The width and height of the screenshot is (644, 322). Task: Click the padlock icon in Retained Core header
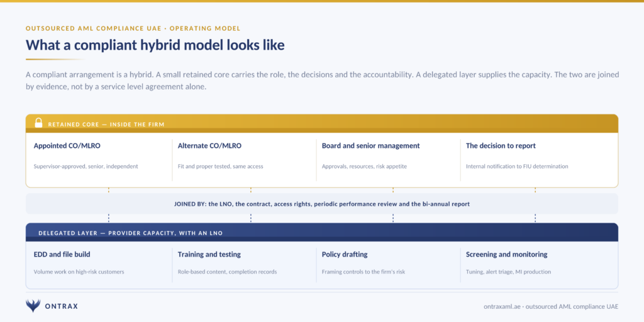coord(38,123)
